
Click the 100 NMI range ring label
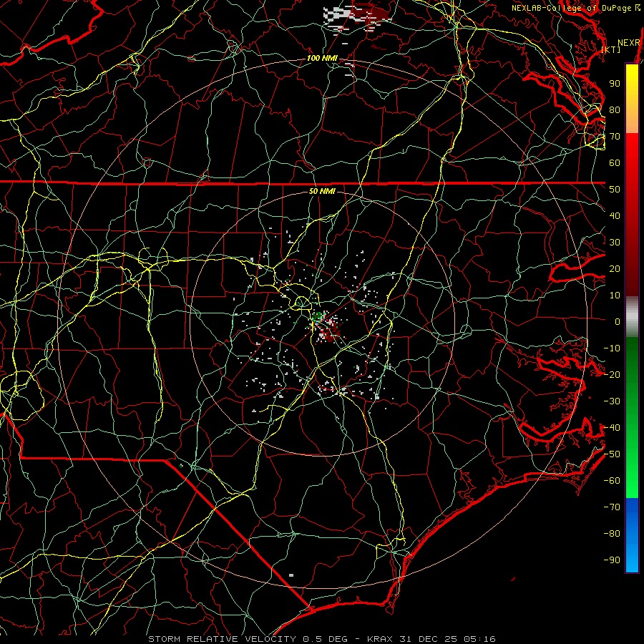pyautogui.click(x=322, y=59)
